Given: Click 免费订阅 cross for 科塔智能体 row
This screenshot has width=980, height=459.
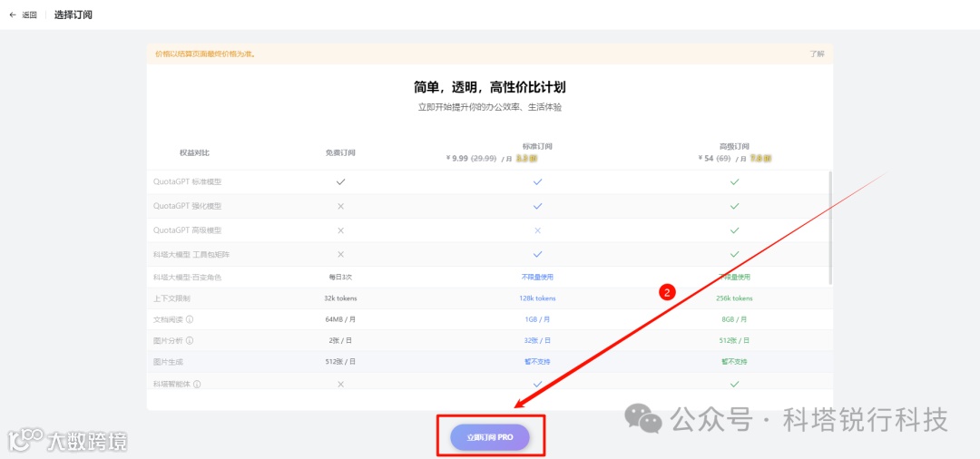Looking at the screenshot, I should point(340,384).
